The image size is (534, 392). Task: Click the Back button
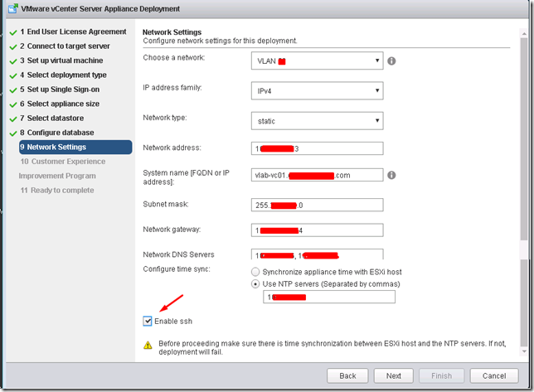pos(347,375)
